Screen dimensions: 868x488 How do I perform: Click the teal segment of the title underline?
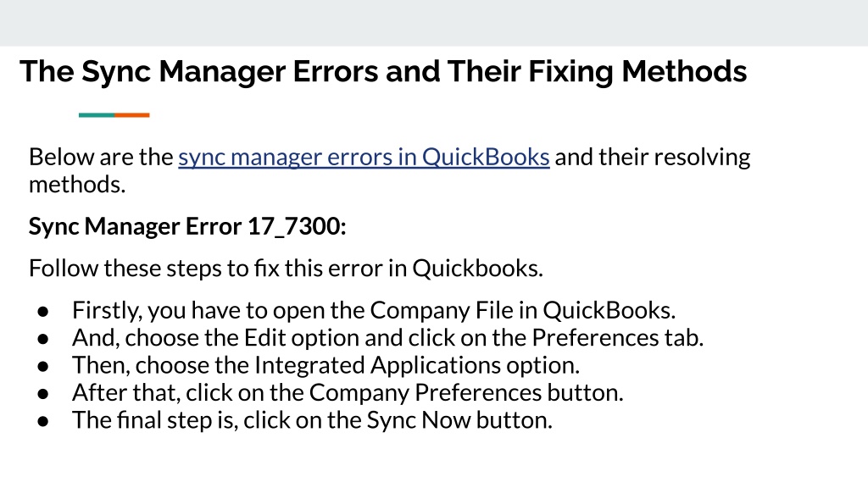[97, 115]
